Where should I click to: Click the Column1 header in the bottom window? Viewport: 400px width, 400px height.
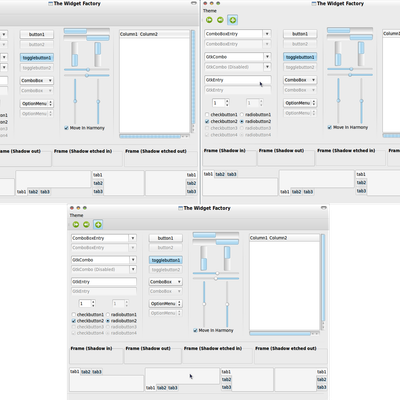[x=259, y=238]
